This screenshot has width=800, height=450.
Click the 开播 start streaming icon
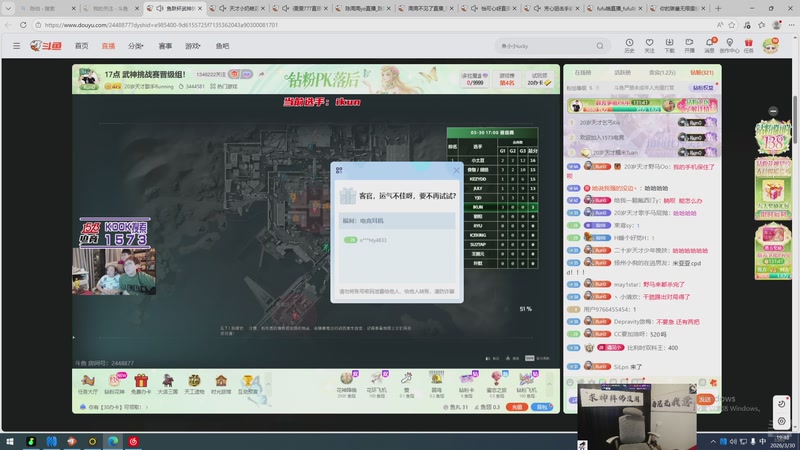pos(689,45)
